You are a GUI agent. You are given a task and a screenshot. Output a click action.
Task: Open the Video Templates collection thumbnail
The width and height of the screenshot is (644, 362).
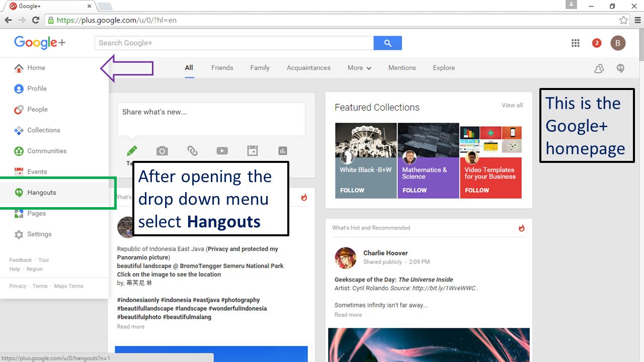[x=491, y=140]
